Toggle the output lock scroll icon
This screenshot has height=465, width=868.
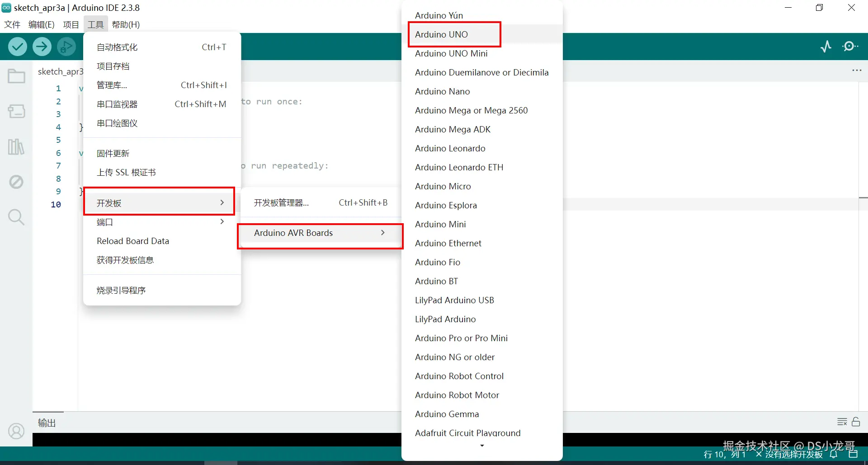click(856, 422)
